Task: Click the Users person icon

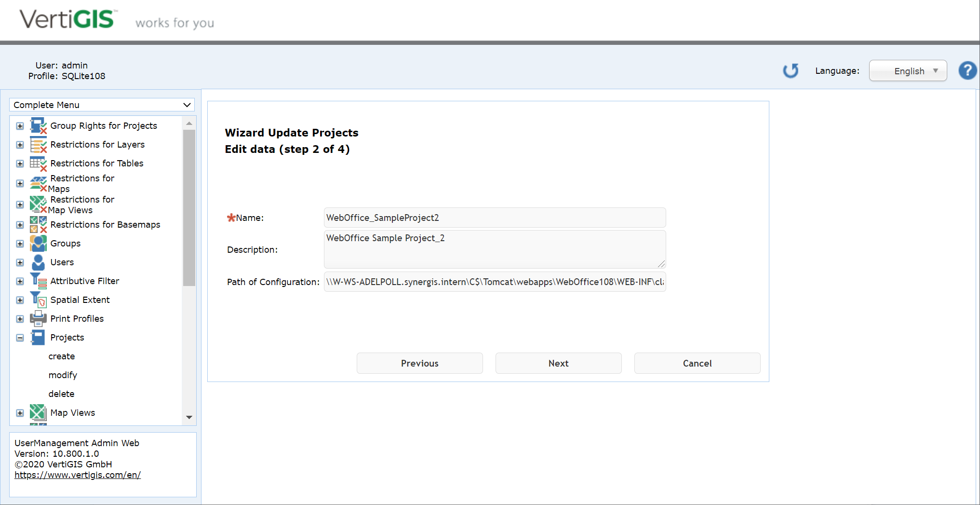Action: [38, 262]
